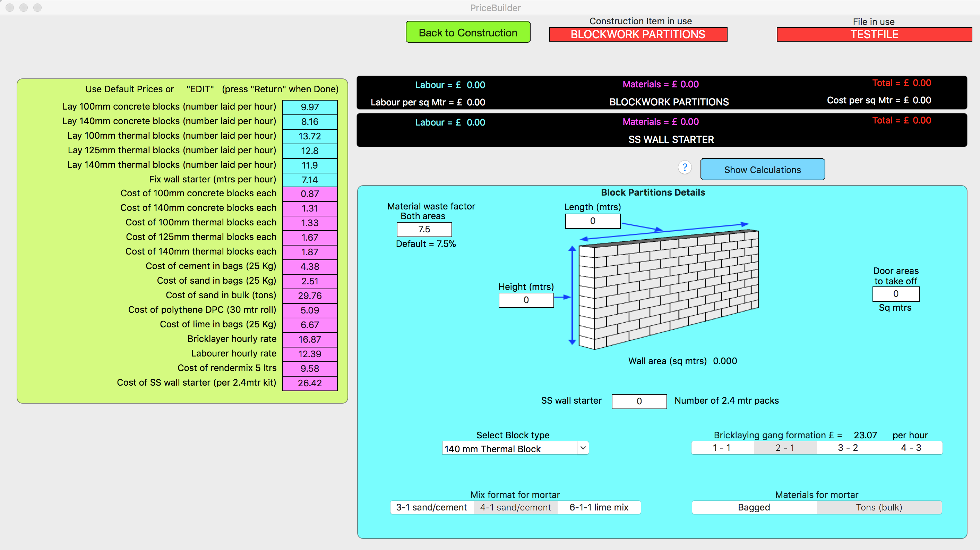980x550 pixels.
Task: Edit lay 140mm concrete blocks rate 8.16
Action: (310, 122)
